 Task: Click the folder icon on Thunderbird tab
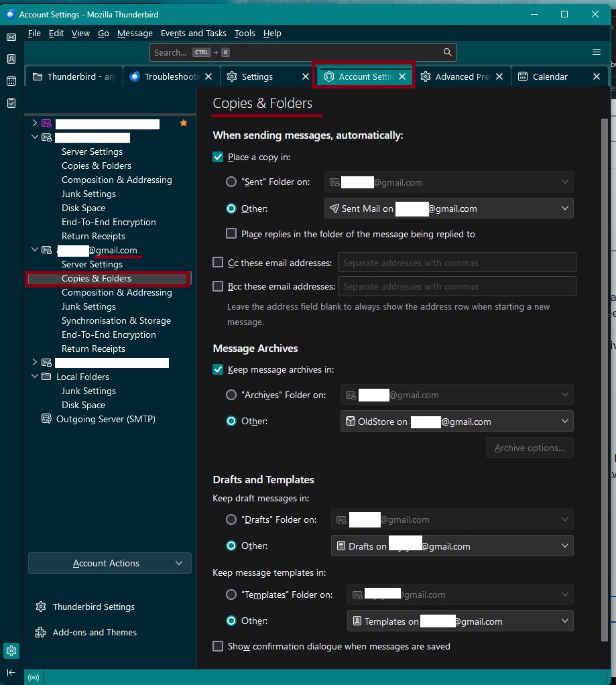tap(38, 76)
